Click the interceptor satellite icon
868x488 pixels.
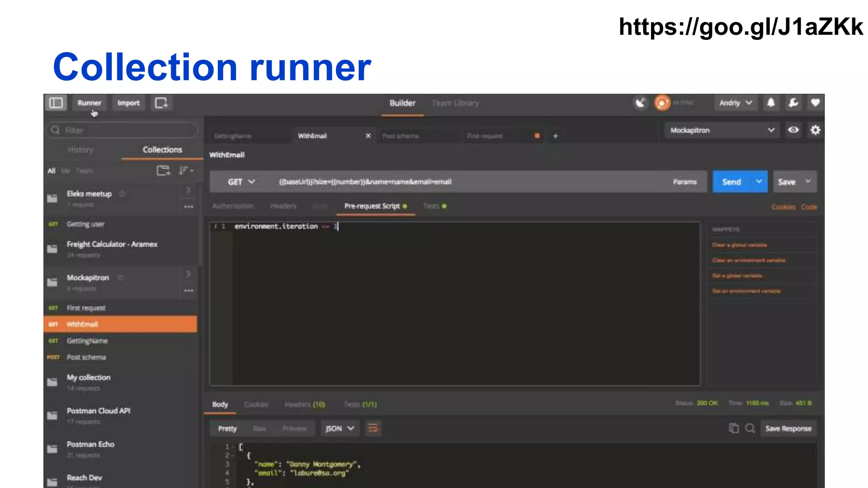(x=640, y=103)
